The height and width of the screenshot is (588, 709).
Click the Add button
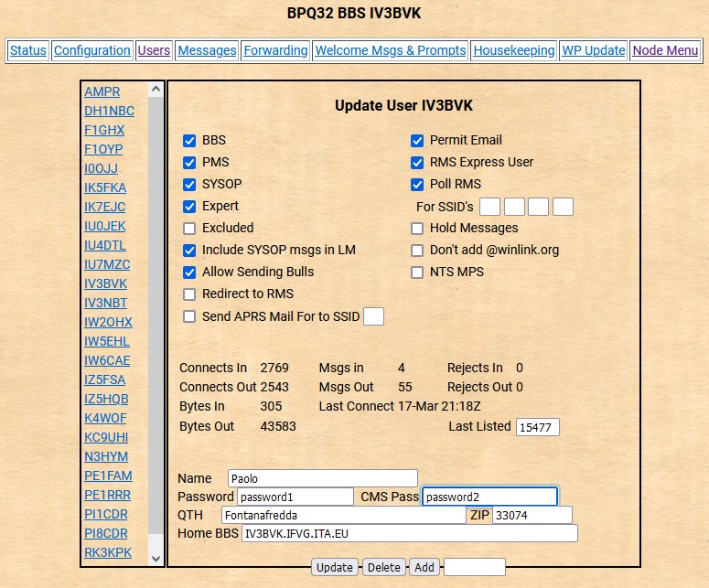point(424,567)
